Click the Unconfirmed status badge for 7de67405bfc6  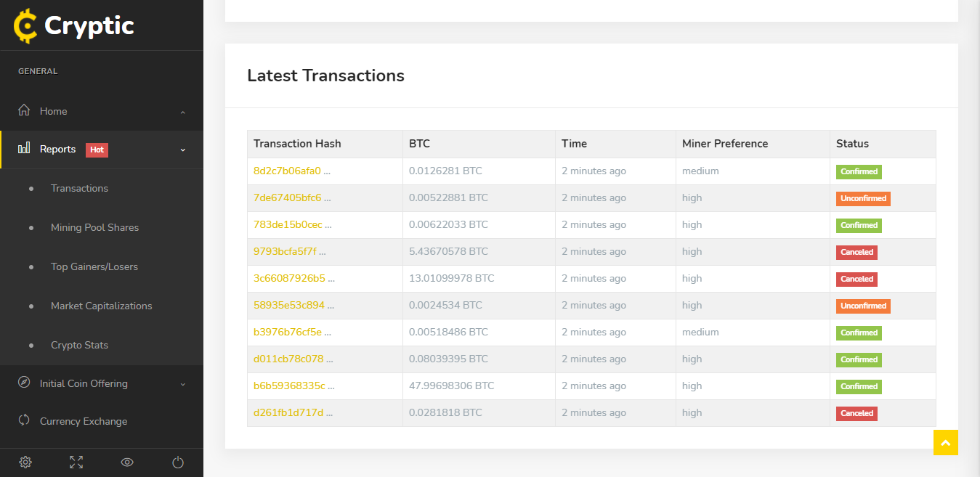(863, 198)
